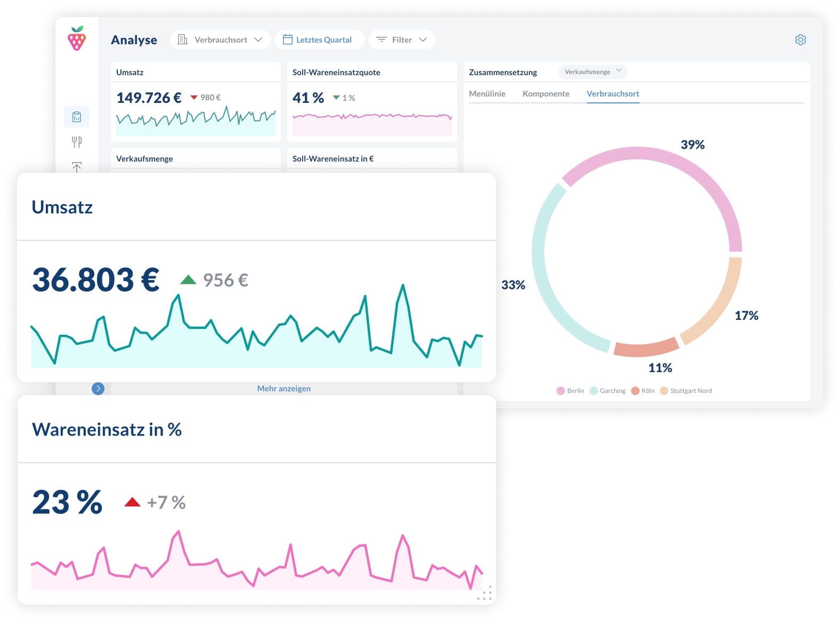Open the Filter dropdown
Viewport: 840px width, 643px height.
tap(402, 39)
